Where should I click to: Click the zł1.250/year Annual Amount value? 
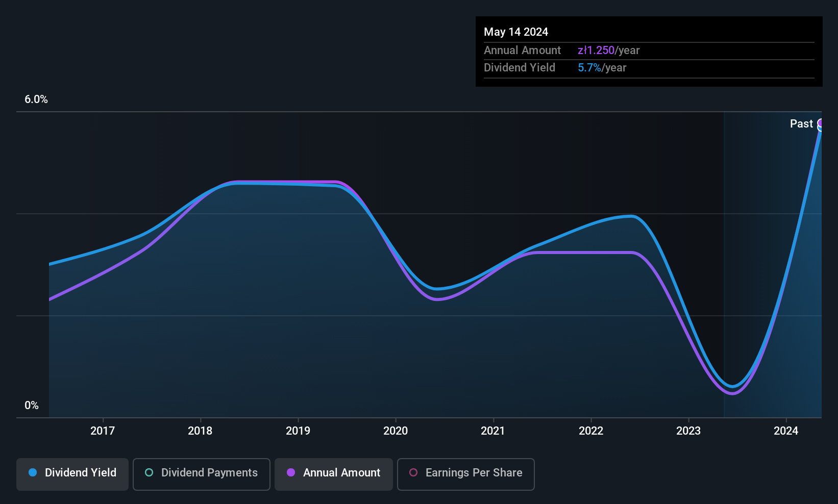[608, 51]
